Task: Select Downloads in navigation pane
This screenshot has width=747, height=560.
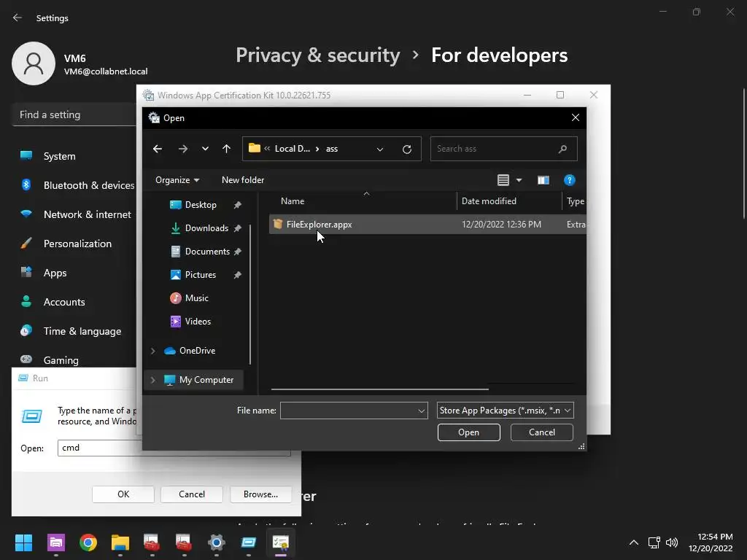Action: click(x=206, y=228)
